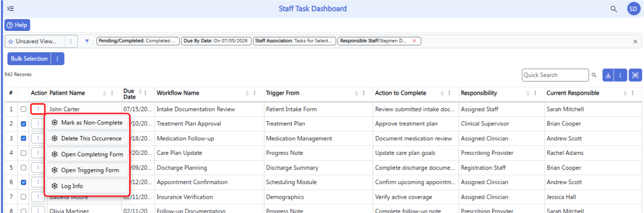
Task: Click gear icon beside Mark as Non-Complete
Action: coord(54,123)
